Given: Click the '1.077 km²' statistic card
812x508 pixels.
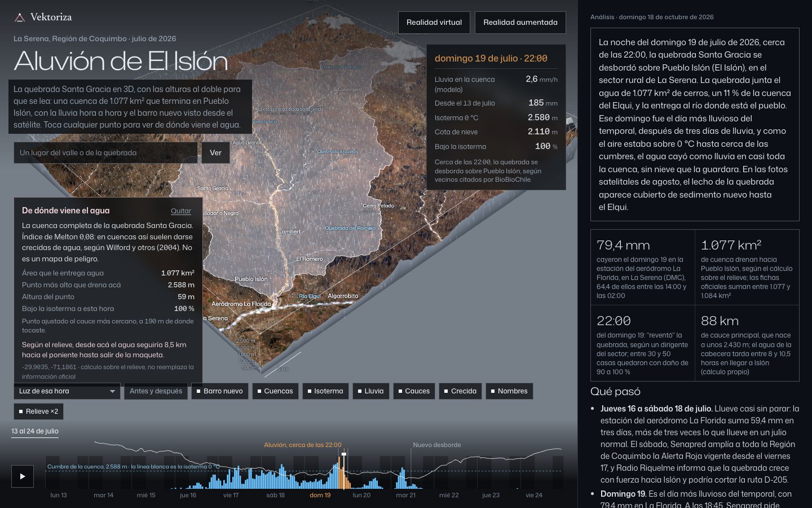Looking at the screenshot, I should tap(747, 268).
